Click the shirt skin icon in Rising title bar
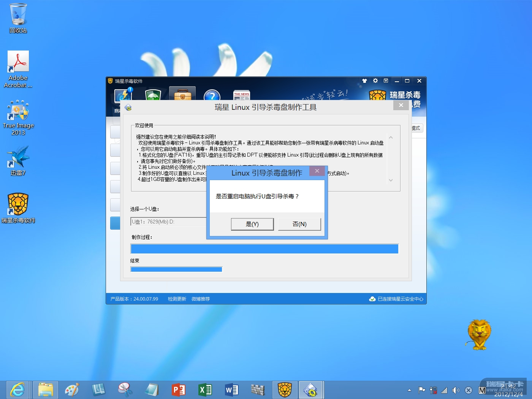Image resolution: width=532 pixels, height=399 pixels. click(364, 81)
